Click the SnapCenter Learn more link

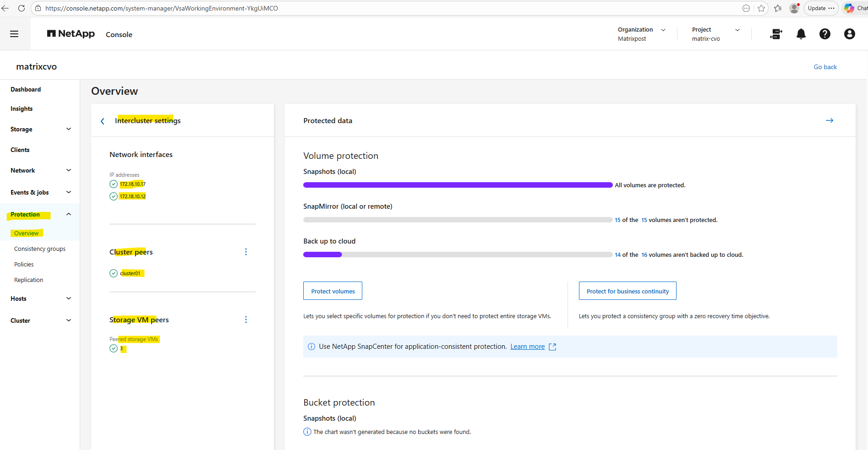click(x=527, y=347)
